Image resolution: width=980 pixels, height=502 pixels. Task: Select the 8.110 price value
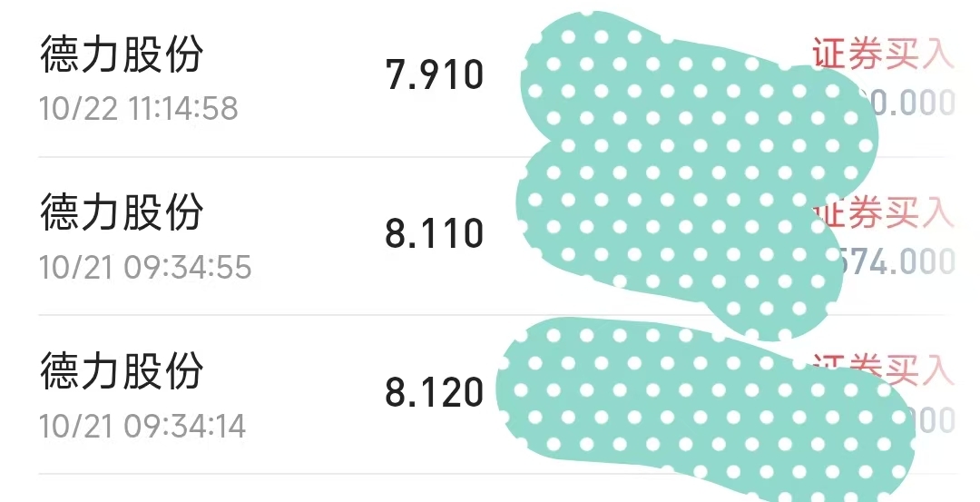(x=435, y=234)
